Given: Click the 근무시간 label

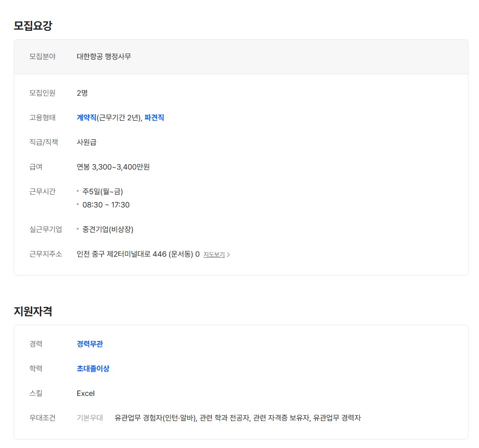Looking at the screenshot, I should (x=43, y=191).
